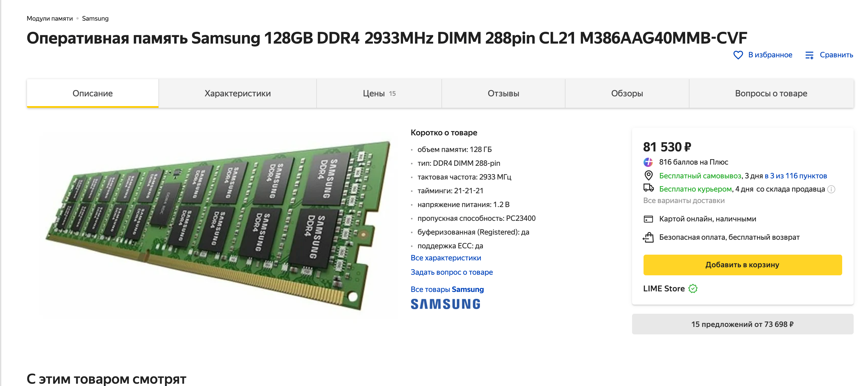Image resolution: width=868 pixels, height=386 pixels.
Task: Click the heart favorites icon
Action: click(738, 55)
